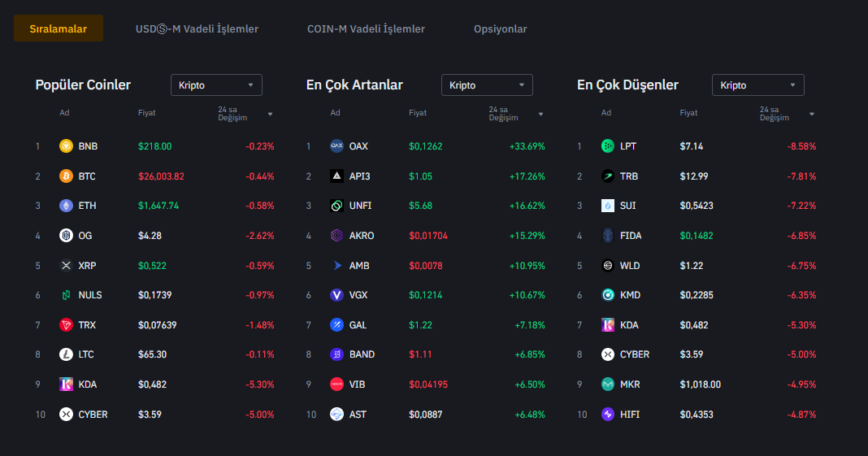868x456 pixels.
Task: Open Kripto dropdown for En Çok Düşenler
Action: [x=757, y=85]
